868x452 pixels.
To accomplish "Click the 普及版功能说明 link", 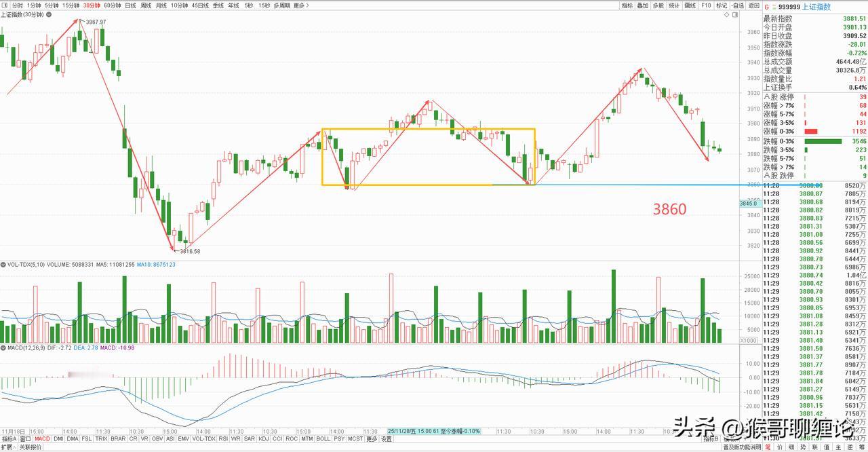I will click(x=742, y=447).
